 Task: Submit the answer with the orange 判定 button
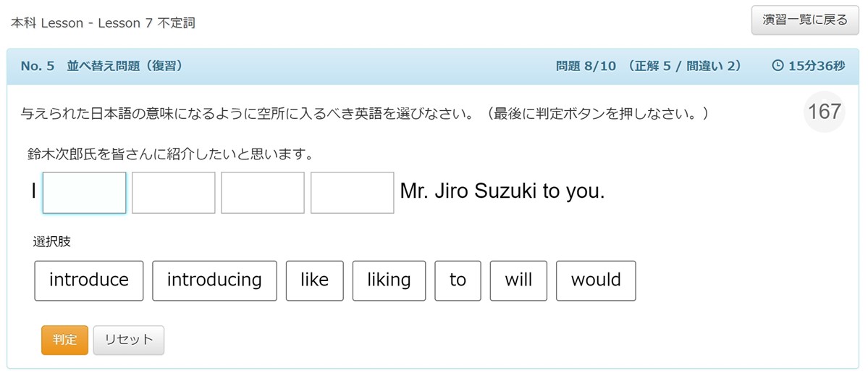[64, 340]
